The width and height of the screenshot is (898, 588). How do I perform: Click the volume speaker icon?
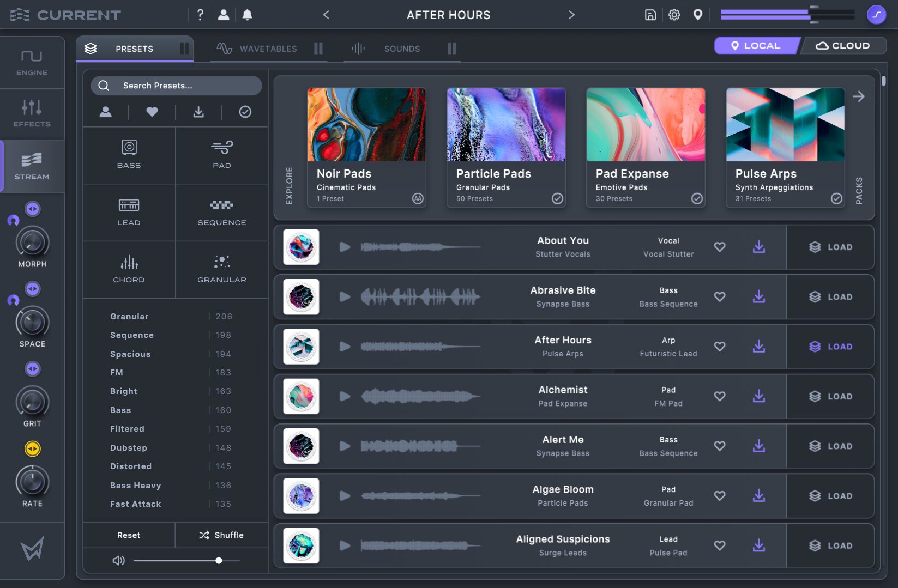[118, 560]
